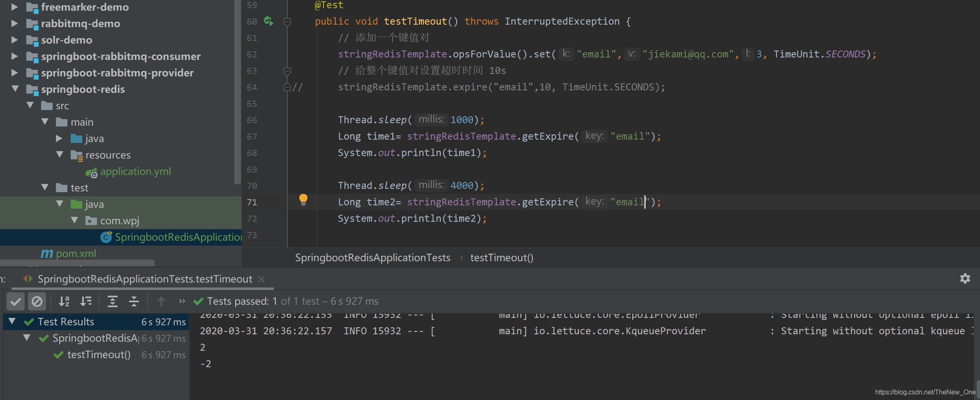Image resolution: width=980 pixels, height=400 pixels.
Task: Select the solr-demo module folder icon
Action: click(32, 40)
